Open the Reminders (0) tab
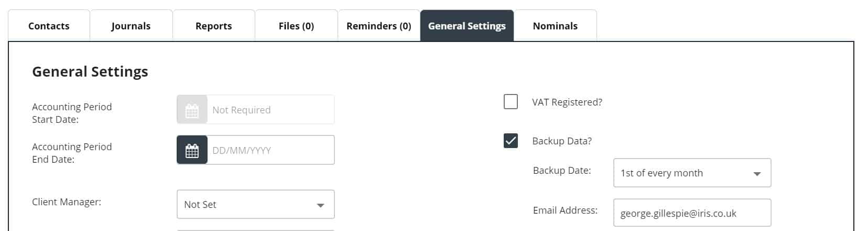Screen dimensions: 868x231 coord(378,26)
